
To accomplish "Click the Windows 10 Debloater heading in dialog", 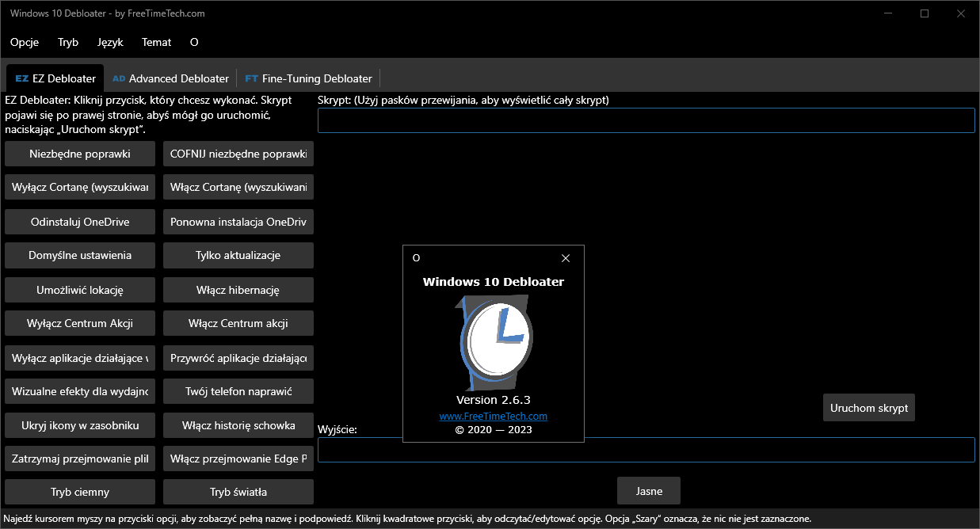I will [x=494, y=281].
